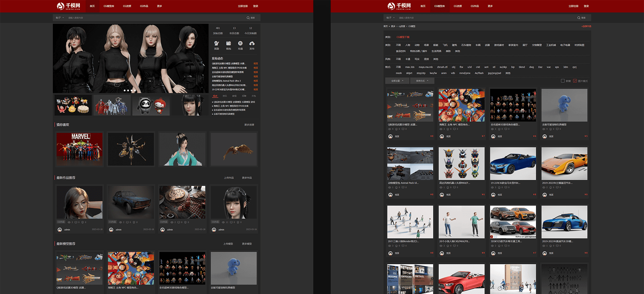This screenshot has height=294, width=644.
Task: Click author avatar under 20个三维人物Blender card
Action: (390, 253)
